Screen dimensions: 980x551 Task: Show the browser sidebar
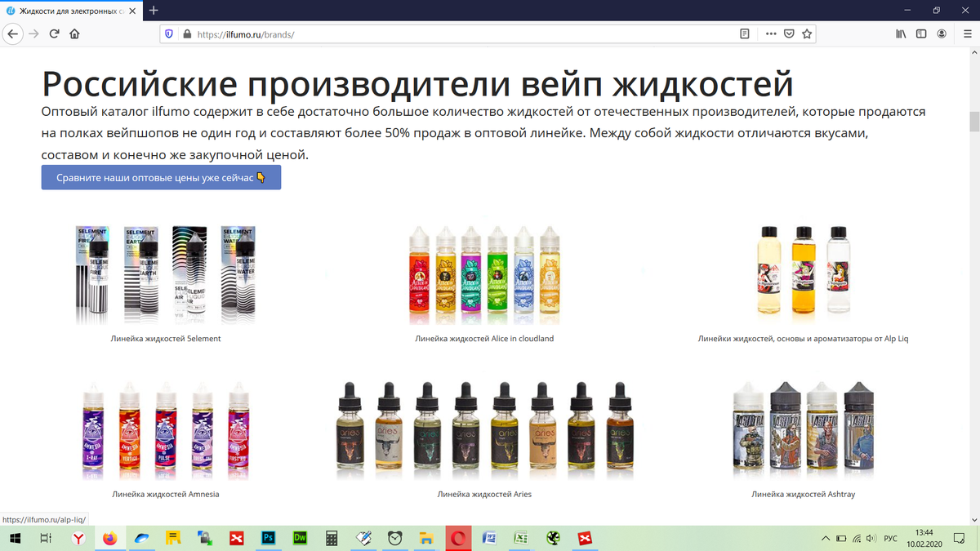click(921, 34)
